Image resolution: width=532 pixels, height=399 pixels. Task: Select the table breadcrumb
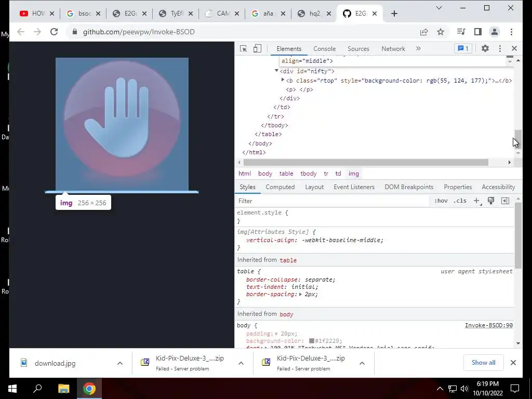coord(286,174)
